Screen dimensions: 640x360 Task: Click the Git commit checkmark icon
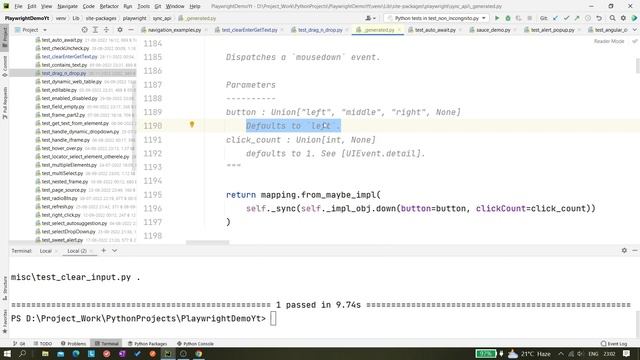[566, 18]
